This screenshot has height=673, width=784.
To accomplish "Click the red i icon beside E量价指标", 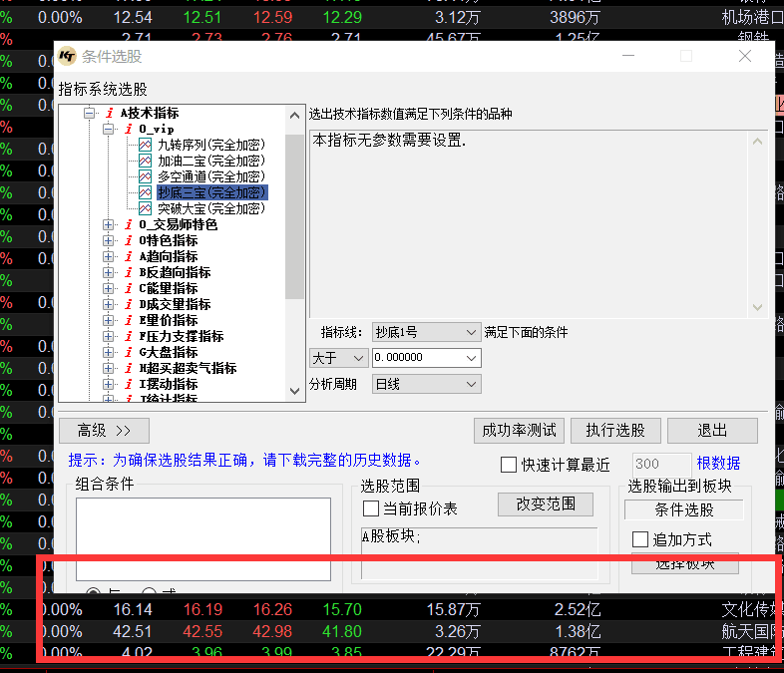I will pos(129,320).
